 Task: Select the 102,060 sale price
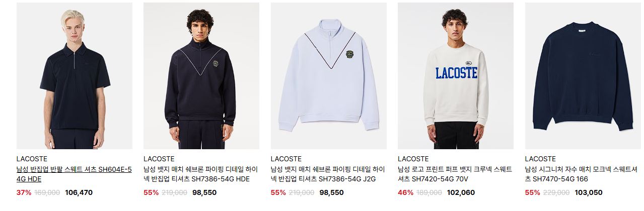click(x=460, y=192)
